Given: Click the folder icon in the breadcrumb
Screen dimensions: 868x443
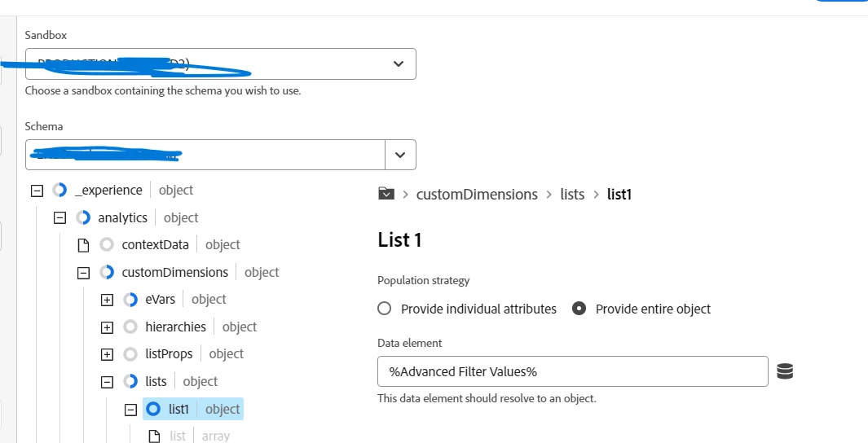Looking at the screenshot, I should coord(386,194).
